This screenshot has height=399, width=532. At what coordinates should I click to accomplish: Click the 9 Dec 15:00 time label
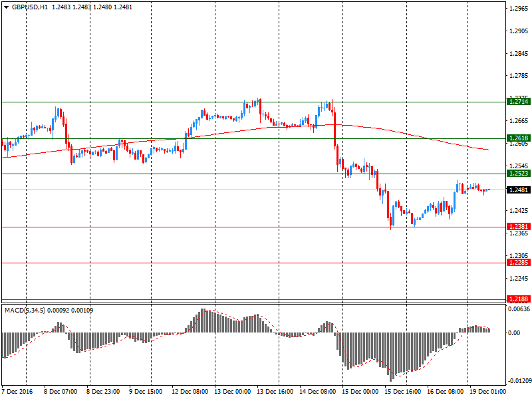(146, 392)
